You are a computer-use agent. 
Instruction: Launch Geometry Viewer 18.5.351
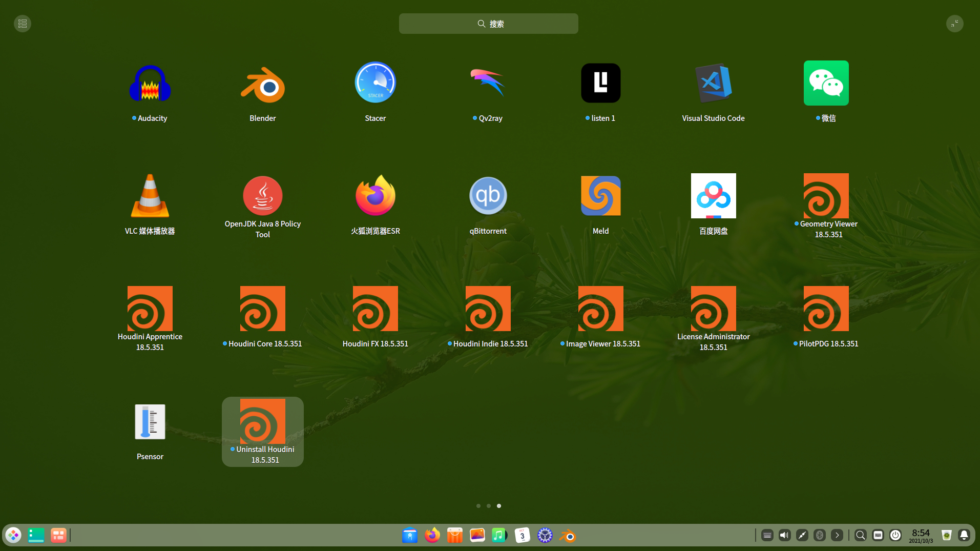826,196
